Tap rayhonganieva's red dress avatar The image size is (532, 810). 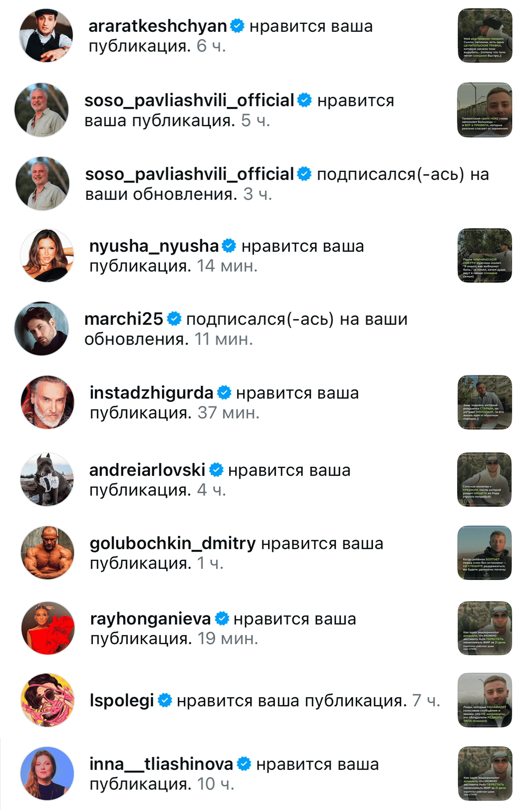click(48, 628)
